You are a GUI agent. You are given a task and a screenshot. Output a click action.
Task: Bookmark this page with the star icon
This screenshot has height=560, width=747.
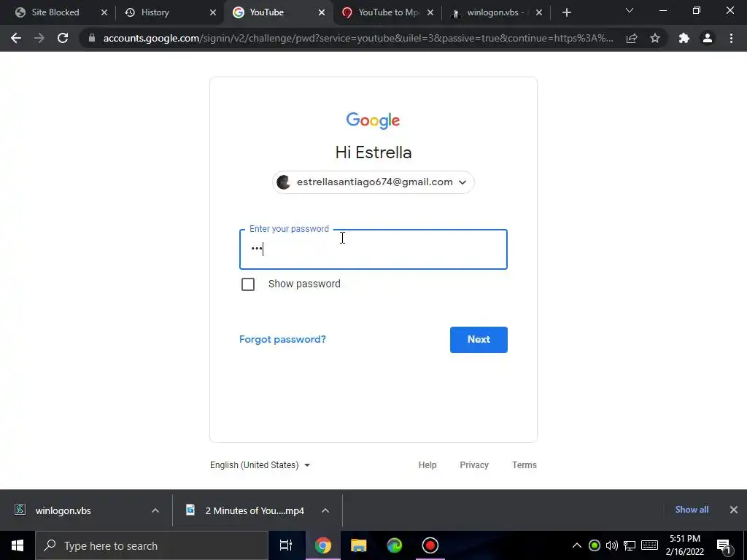tap(655, 38)
